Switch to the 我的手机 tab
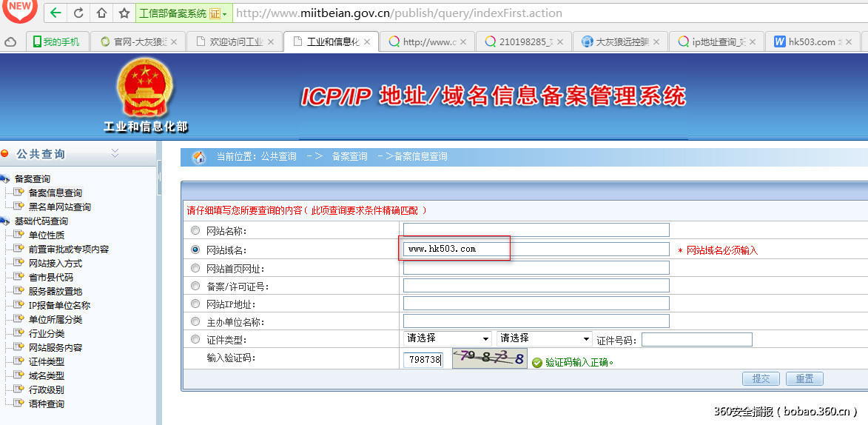 click(x=56, y=41)
